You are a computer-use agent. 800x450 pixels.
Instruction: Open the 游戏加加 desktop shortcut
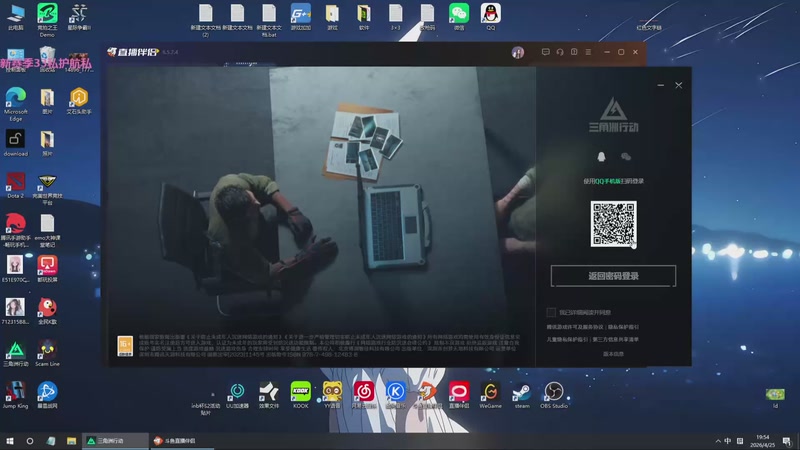(x=301, y=17)
